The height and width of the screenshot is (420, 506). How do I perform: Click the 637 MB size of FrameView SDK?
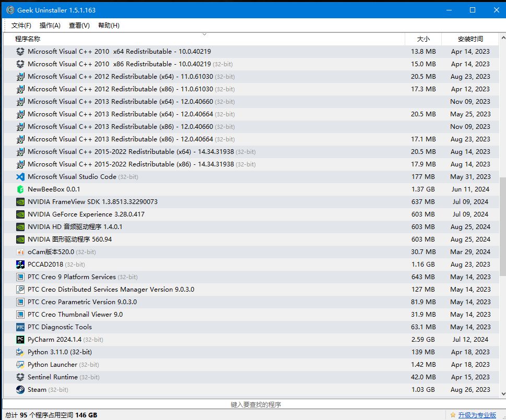pyautogui.click(x=423, y=202)
